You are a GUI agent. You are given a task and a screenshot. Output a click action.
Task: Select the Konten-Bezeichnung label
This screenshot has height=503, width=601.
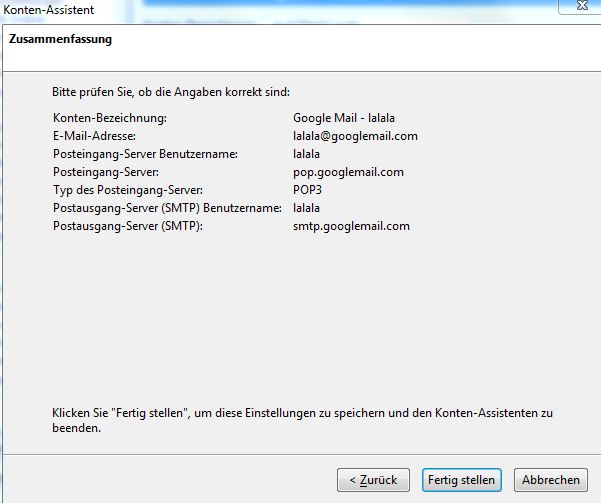pyautogui.click(x=109, y=118)
